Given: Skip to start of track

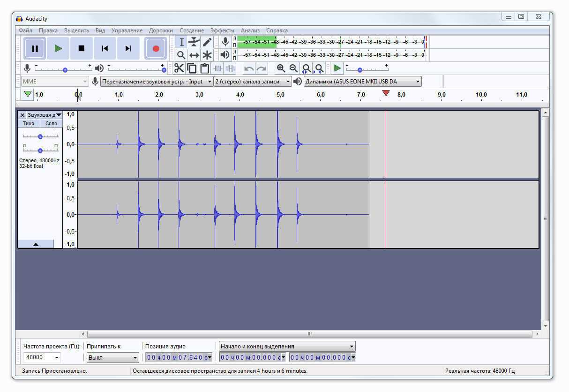Looking at the screenshot, I should tap(105, 48).
